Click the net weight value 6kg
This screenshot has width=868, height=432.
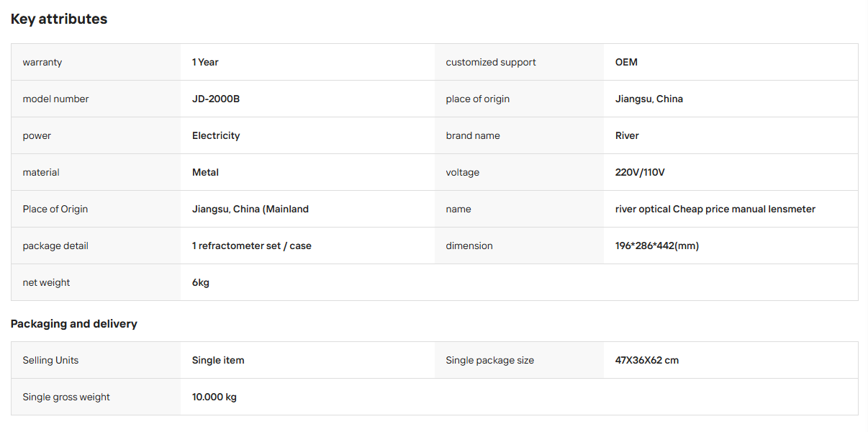click(201, 282)
